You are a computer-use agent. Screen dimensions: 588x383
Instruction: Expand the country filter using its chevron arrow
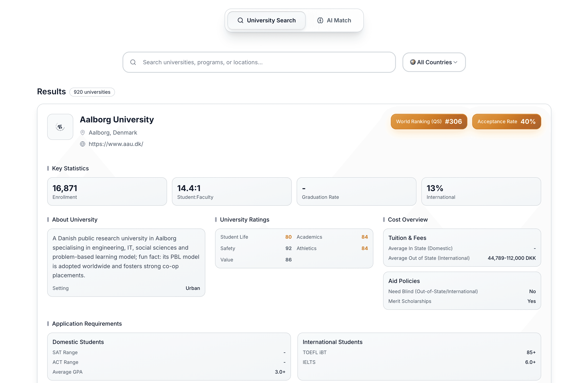pos(455,62)
